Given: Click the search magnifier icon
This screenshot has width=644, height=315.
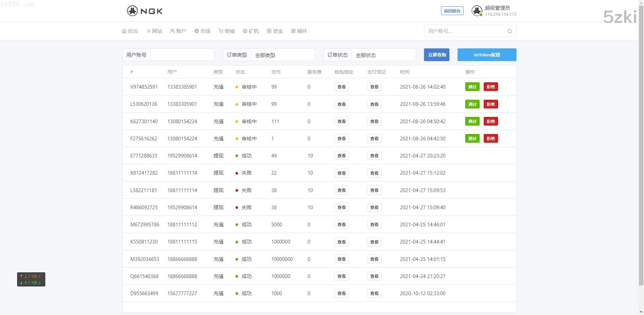Looking at the screenshot, I should click(509, 31).
